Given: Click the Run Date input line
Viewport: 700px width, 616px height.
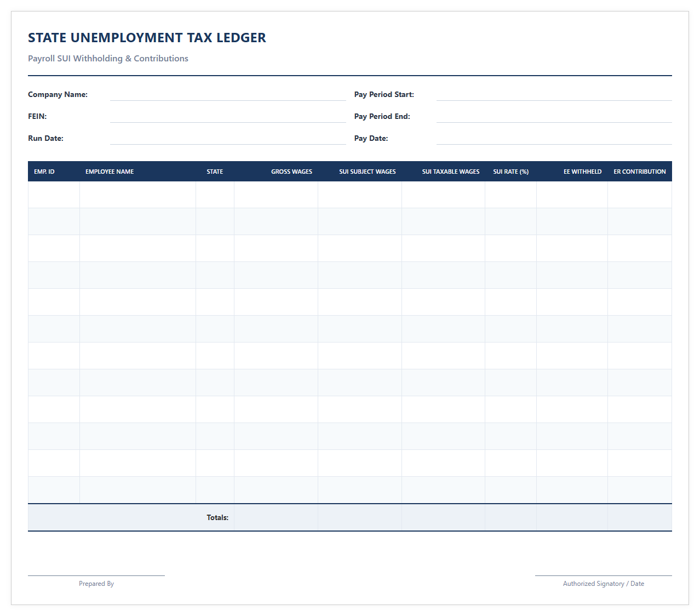Looking at the screenshot, I should 228,138.
